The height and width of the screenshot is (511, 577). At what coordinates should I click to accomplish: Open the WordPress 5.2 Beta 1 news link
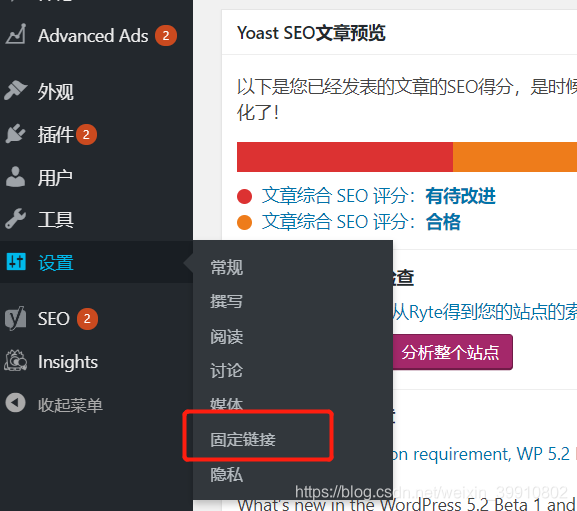click(407, 504)
